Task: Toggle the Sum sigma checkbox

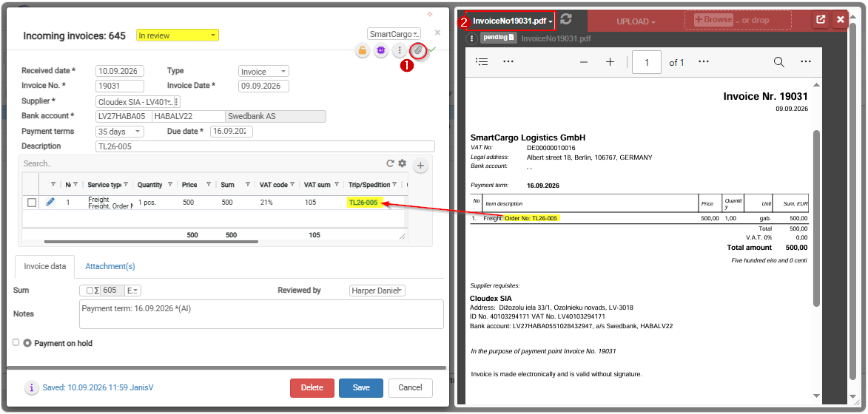Action: tap(90, 291)
